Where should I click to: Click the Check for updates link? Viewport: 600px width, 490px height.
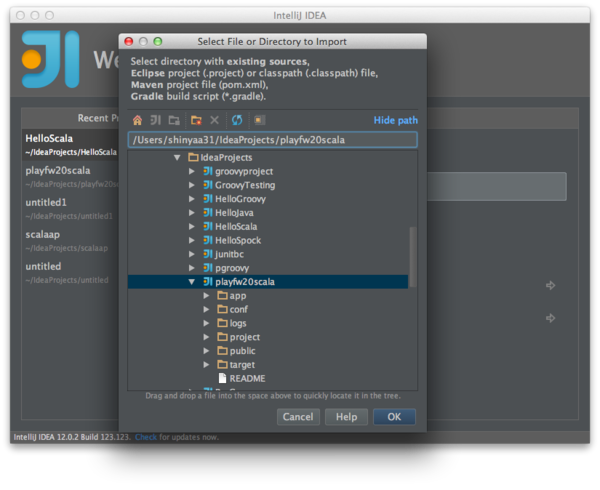pos(146,437)
